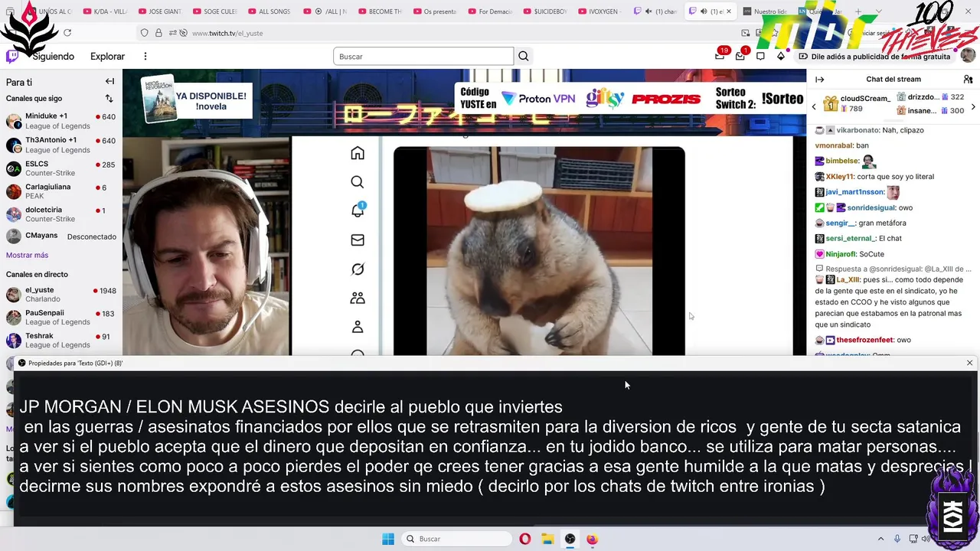The width and height of the screenshot is (980, 551).
Task: Show previous gift leaderboard entries arrow
Action: [814, 106]
